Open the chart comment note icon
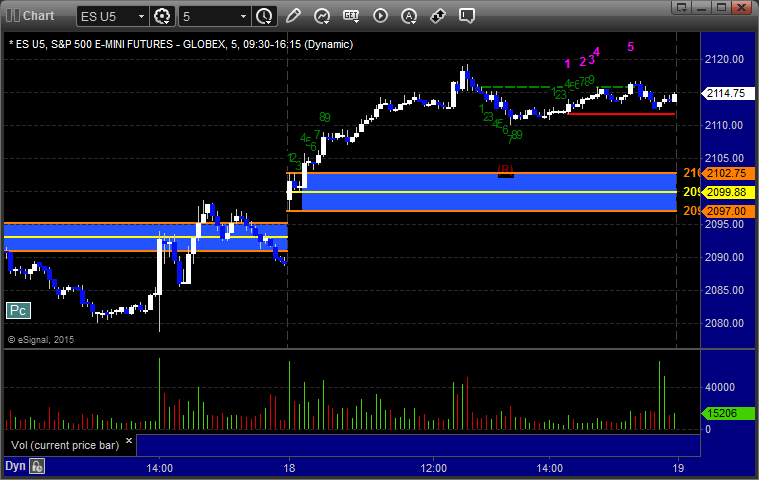Image resolution: width=759 pixels, height=480 pixels. pyautogui.click(x=467, y=16)
